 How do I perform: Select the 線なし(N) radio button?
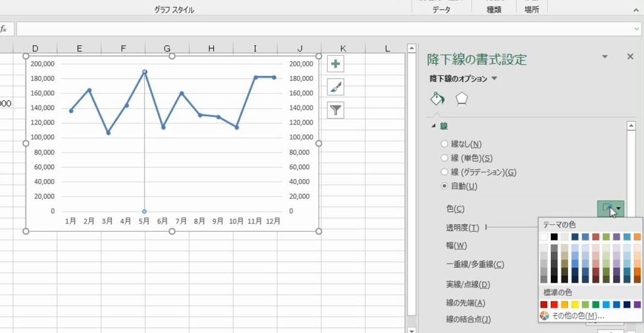pyautogui.click(x=444, y=144)
